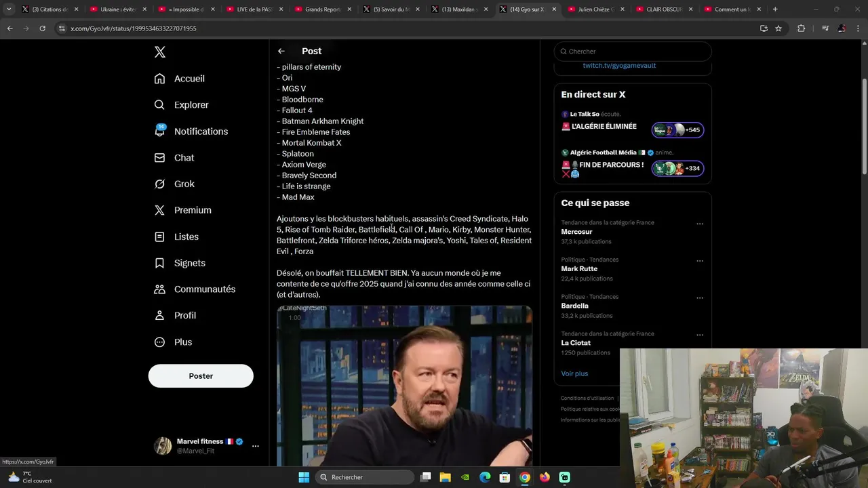
Task: Open Microsoft Store from taskbar
Action: [505, 477]
